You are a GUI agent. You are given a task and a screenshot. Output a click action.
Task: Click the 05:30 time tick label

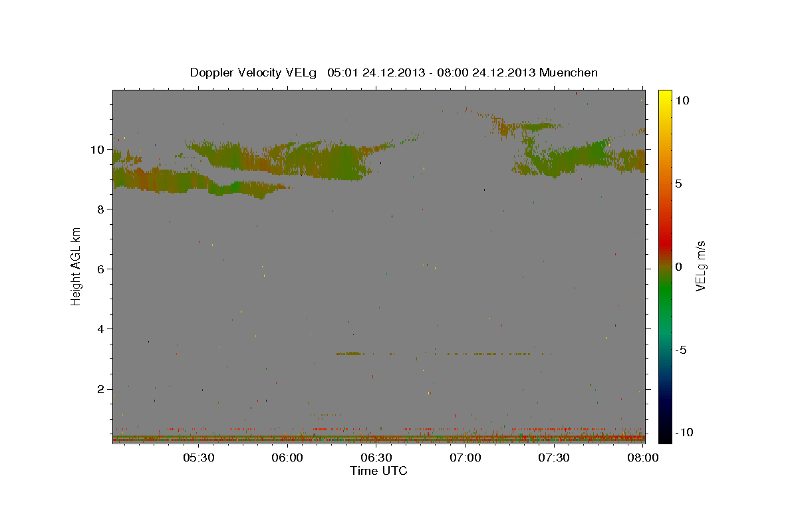coord(199,458)
